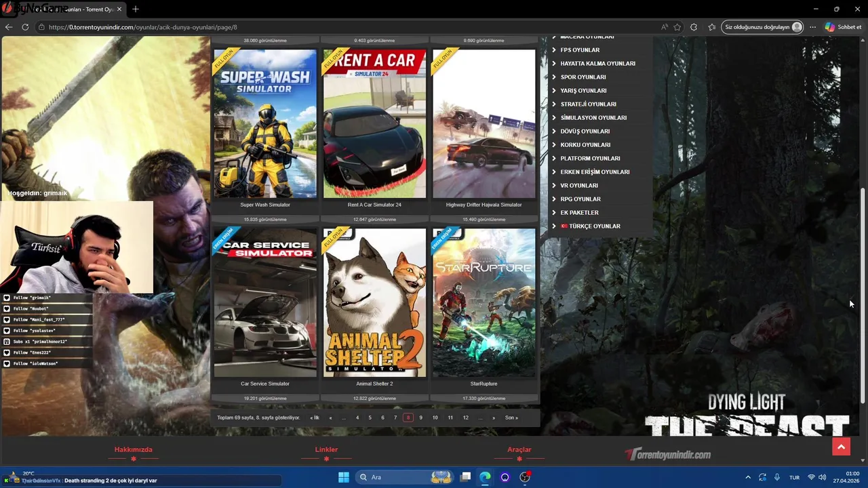
Task: Click the Animal Shelter 2 title link
Action: click(x=374, y=384)
